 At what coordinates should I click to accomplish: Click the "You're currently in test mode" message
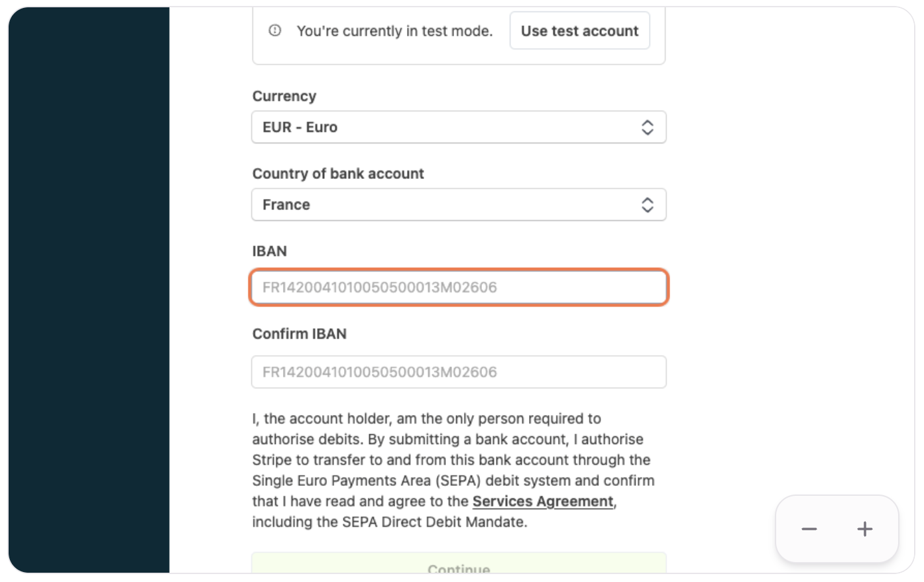[394, 31]
